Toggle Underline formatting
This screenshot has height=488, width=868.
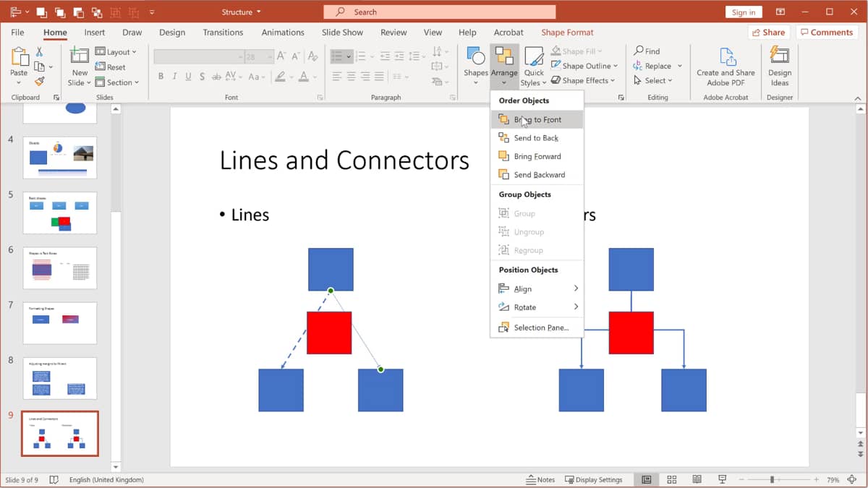pyautogui.click(x=189, y=77)
